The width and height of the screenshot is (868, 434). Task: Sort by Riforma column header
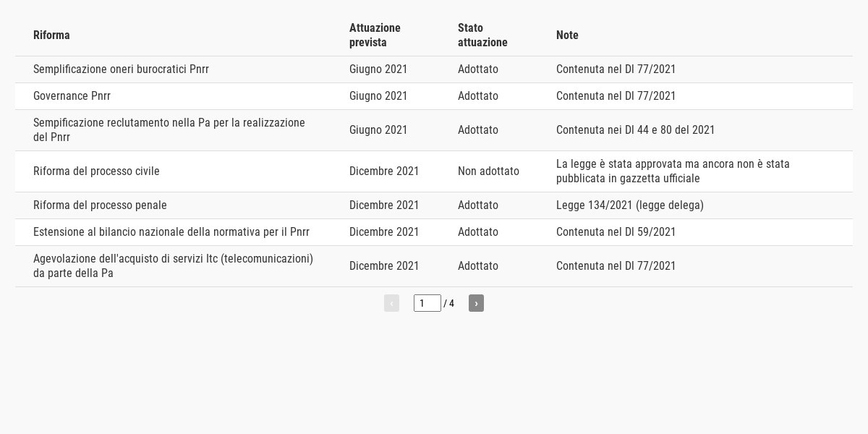51,35
